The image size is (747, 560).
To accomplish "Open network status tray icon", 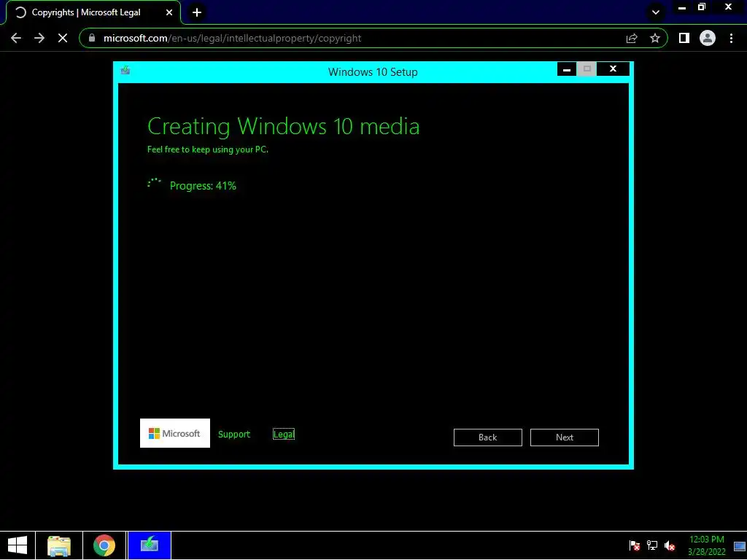I will pos(652,545).
